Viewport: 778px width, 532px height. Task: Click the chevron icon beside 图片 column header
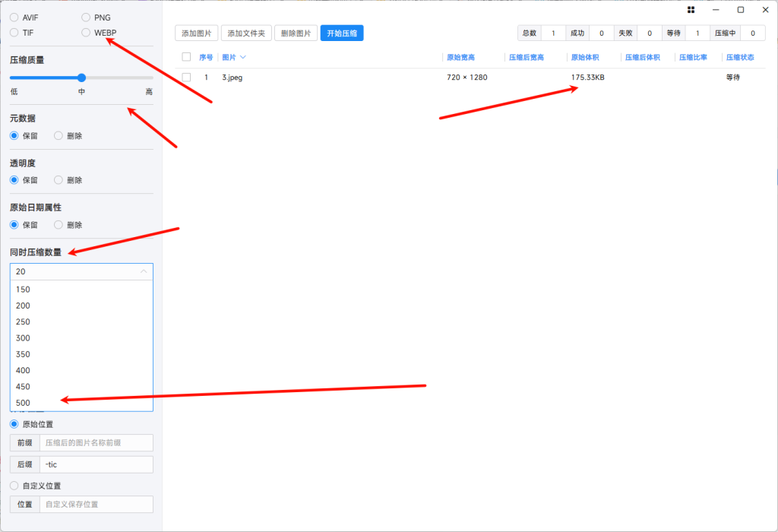pyautogui.click(x=242, y=58)
